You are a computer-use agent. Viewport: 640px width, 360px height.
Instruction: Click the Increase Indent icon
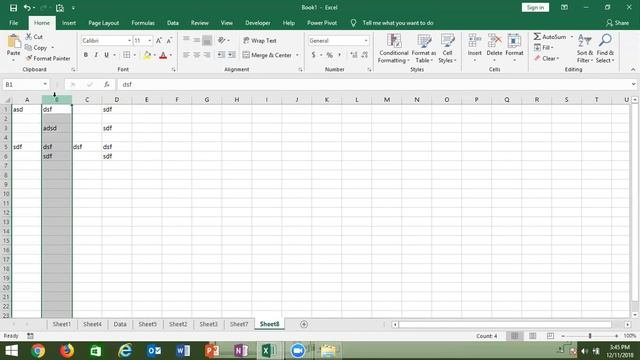pos(231,55)
